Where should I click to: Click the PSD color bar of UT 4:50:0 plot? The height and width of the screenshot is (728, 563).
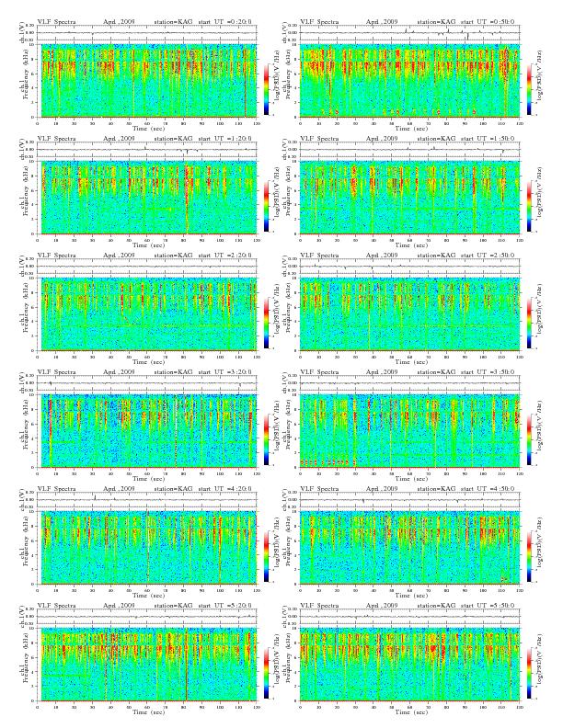530,556
